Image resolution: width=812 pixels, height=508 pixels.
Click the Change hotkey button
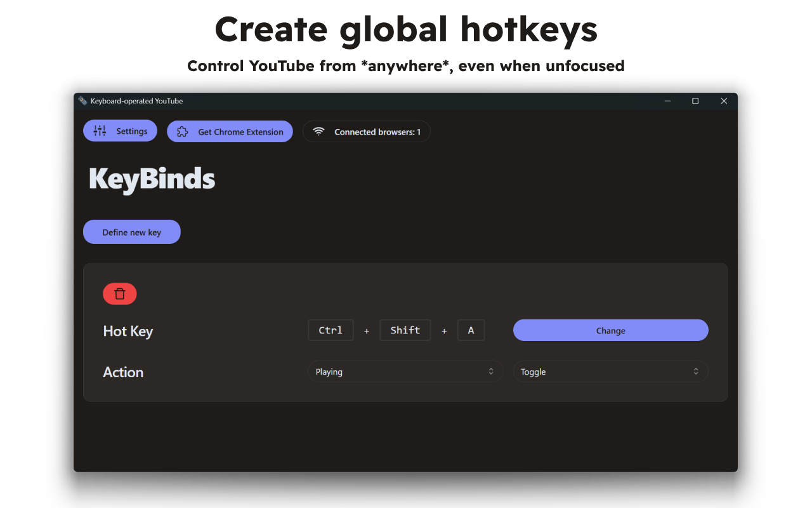tap(611, 330)
